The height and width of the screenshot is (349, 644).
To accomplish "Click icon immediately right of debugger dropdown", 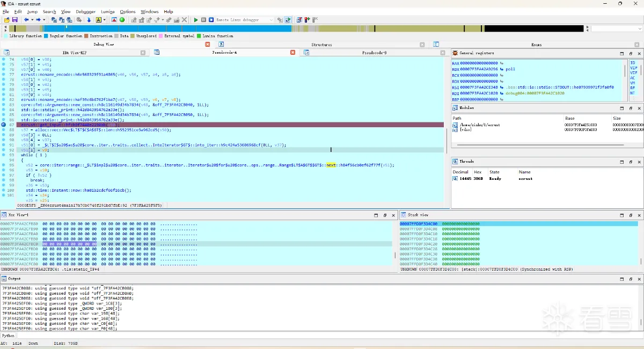I will pos(280,20).
